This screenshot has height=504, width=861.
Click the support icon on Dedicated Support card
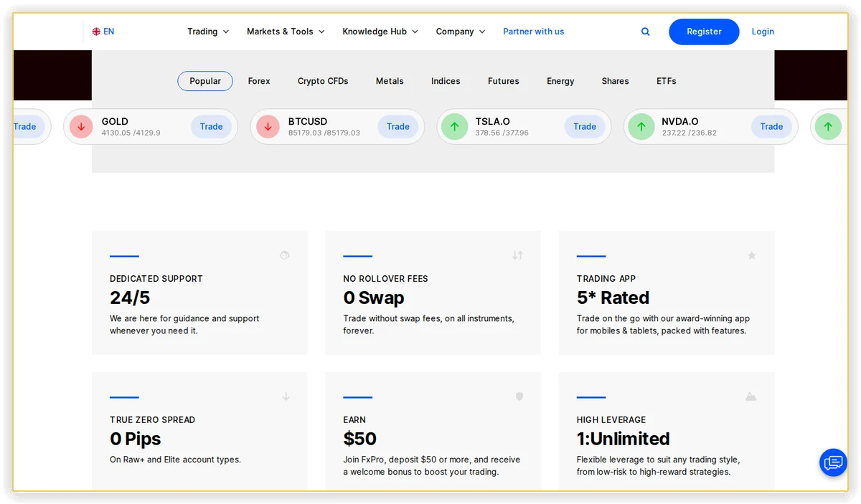point(285,255)
